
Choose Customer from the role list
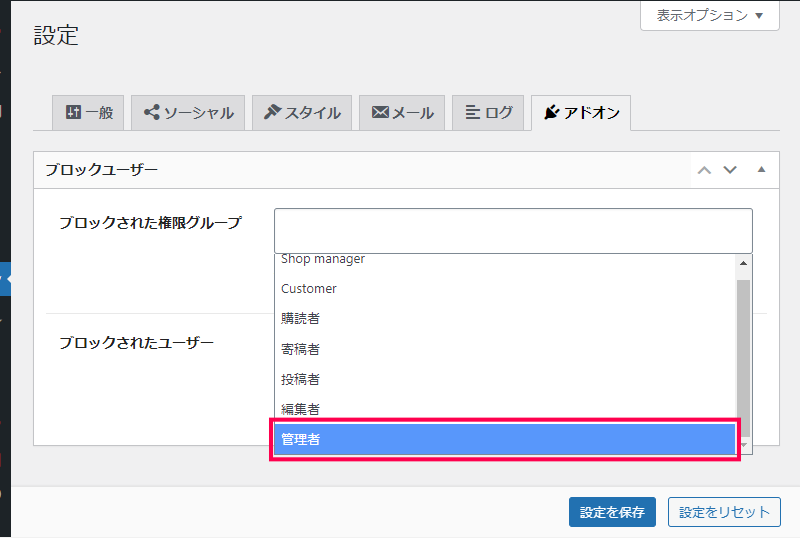coord(505,288)
